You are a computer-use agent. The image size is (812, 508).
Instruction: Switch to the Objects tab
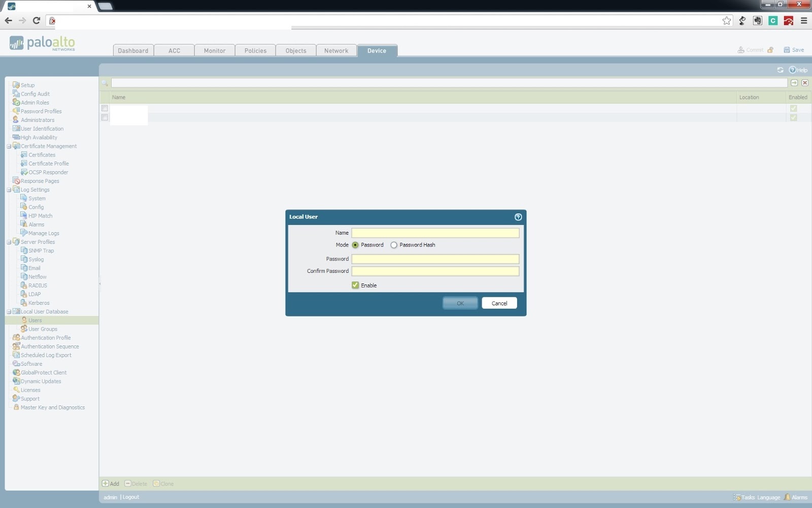tap(295, 50)
